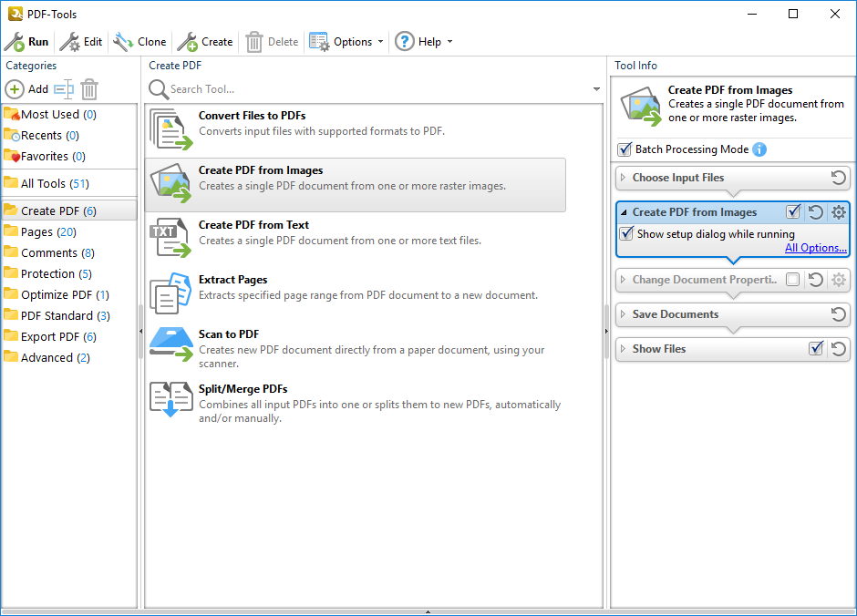Enable the Change Document Properties step checkbox

point(793,280)
